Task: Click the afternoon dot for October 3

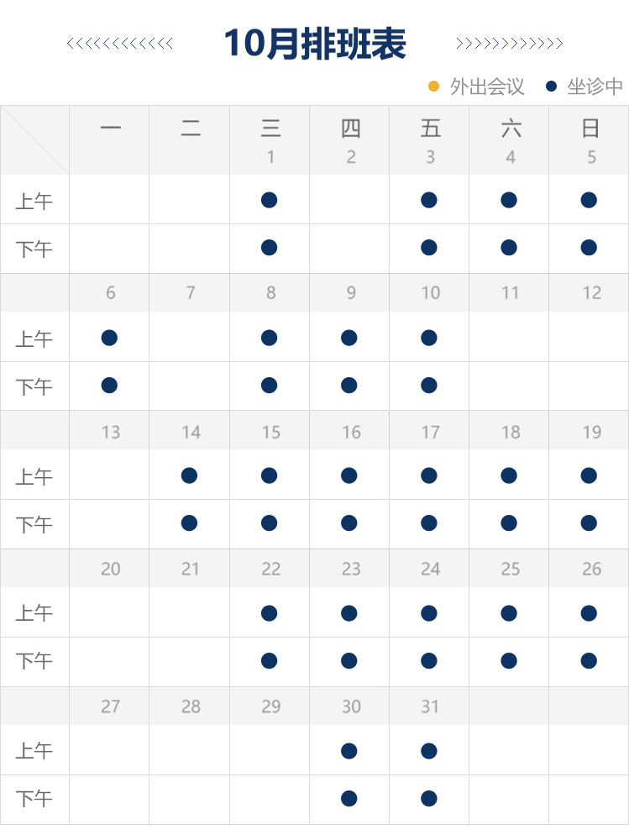Action: tap(429, 248)
